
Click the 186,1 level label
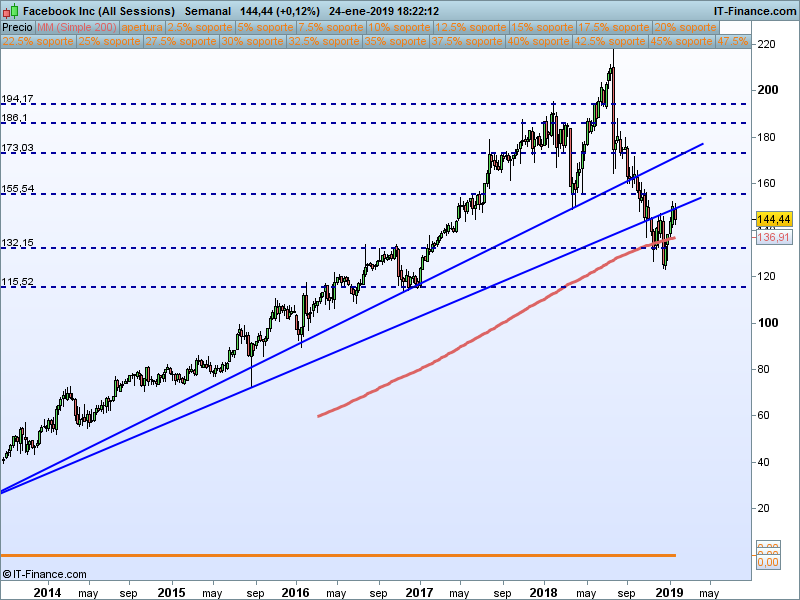(x=14, y=118)
